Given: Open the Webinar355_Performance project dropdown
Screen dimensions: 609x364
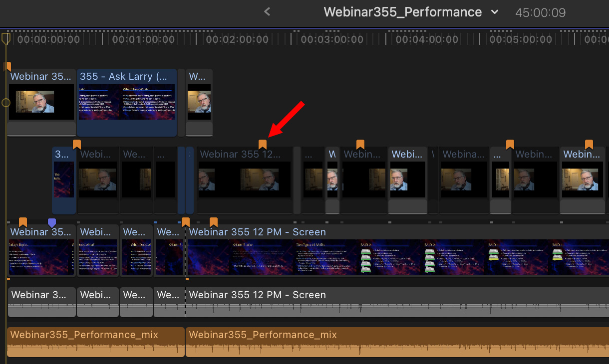Looking at the screenshot, I should coord(402,12).
